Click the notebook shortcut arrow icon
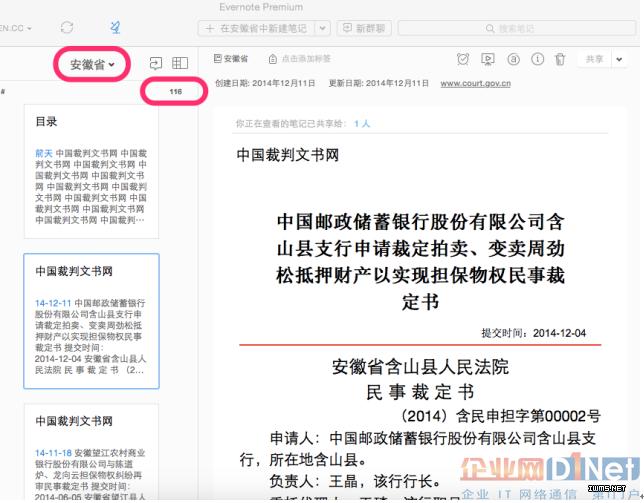Screen dimensions: 644x503 (x=155, y=64)
